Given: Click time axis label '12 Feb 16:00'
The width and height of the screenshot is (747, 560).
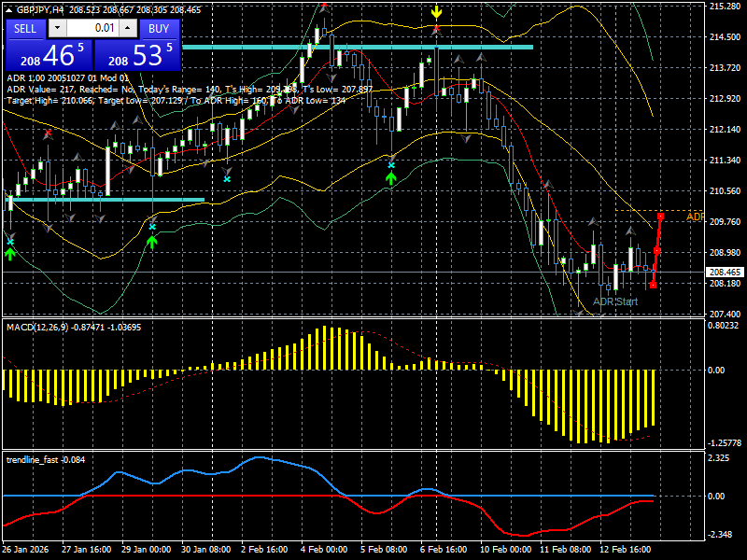Looking at the screenshot, I should (x=625, y=549).
